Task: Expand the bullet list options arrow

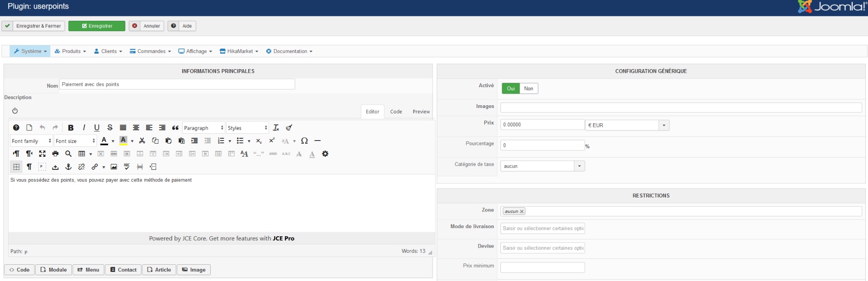Action: [249, 141]
